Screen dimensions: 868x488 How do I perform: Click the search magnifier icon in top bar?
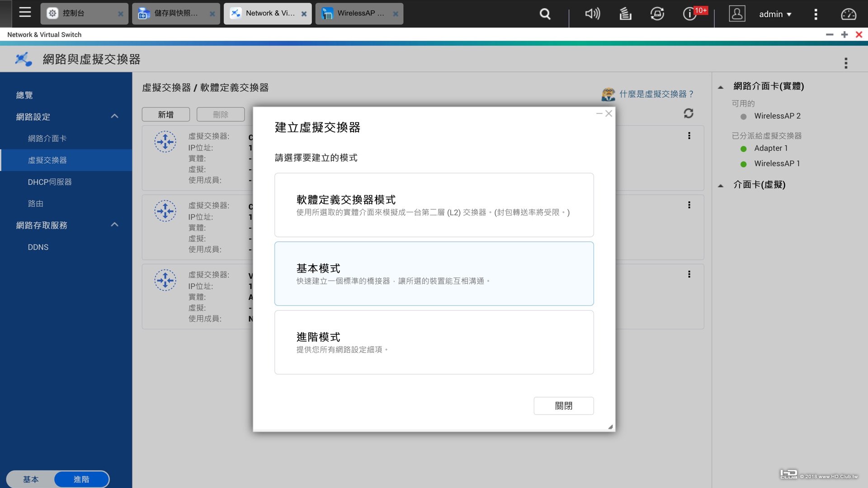click(545, 14)
